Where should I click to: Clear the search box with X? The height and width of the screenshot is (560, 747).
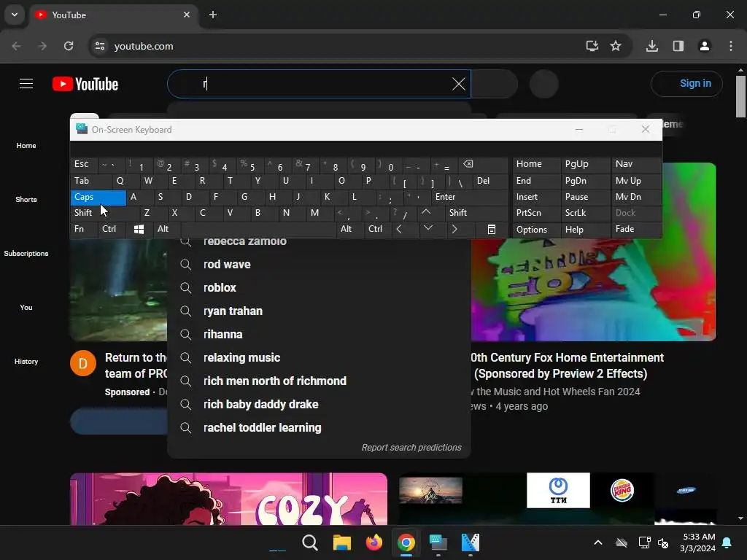pyautogui.click(x=458, y=85)
